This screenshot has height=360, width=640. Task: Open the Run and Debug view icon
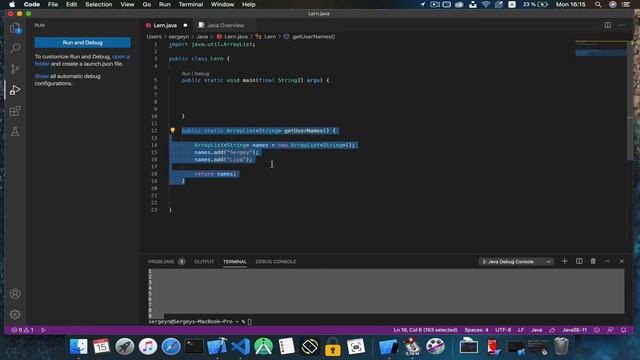tap(15, 90)
